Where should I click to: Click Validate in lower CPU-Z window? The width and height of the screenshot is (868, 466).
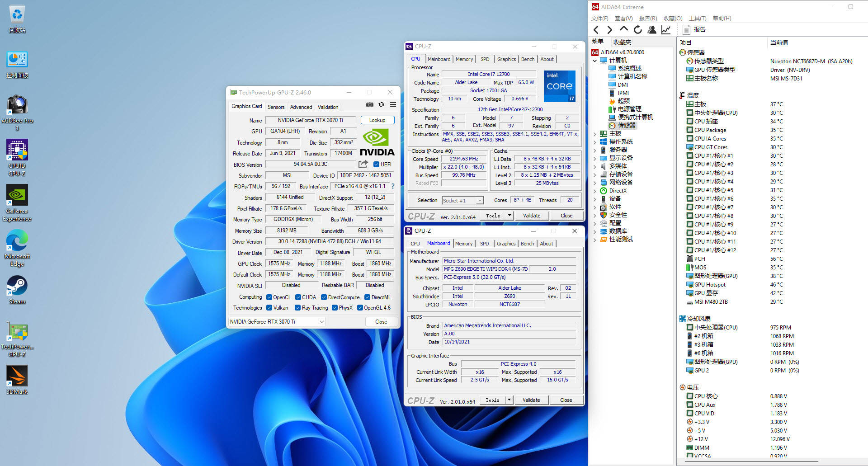531,400
